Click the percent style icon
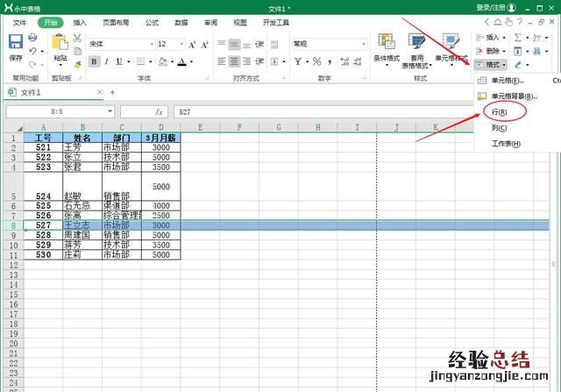561x392 pixels. click(316, 62)
